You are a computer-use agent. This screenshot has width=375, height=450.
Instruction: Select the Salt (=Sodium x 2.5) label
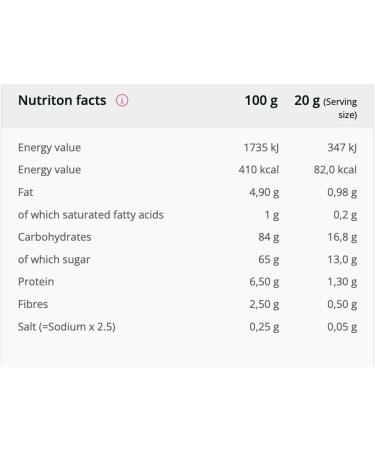point(67,327)
